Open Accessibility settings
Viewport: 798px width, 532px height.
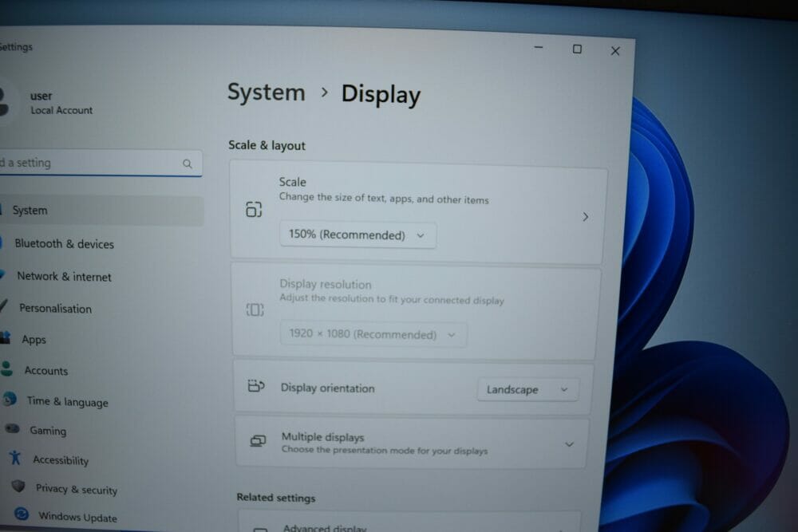[x=61, y=460]
